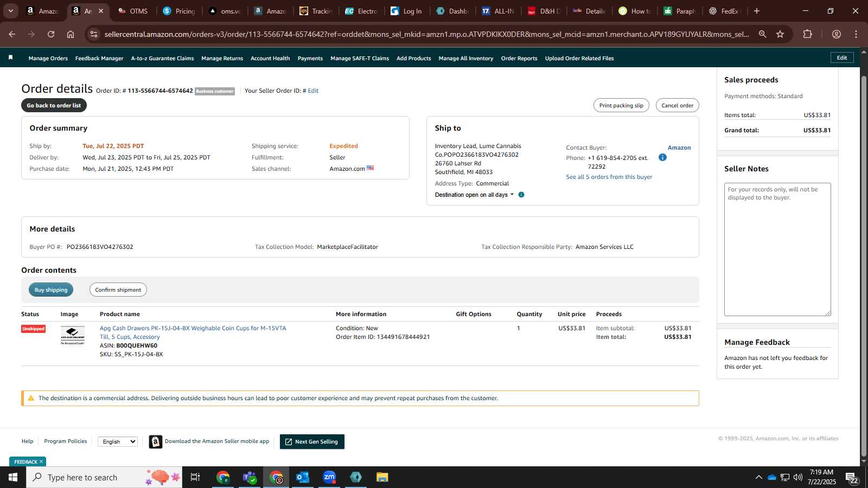This screenshot has width=868, height=488.
Task: Open A-to-z Guarantee Claims
Action: click(x=162, y=58)
